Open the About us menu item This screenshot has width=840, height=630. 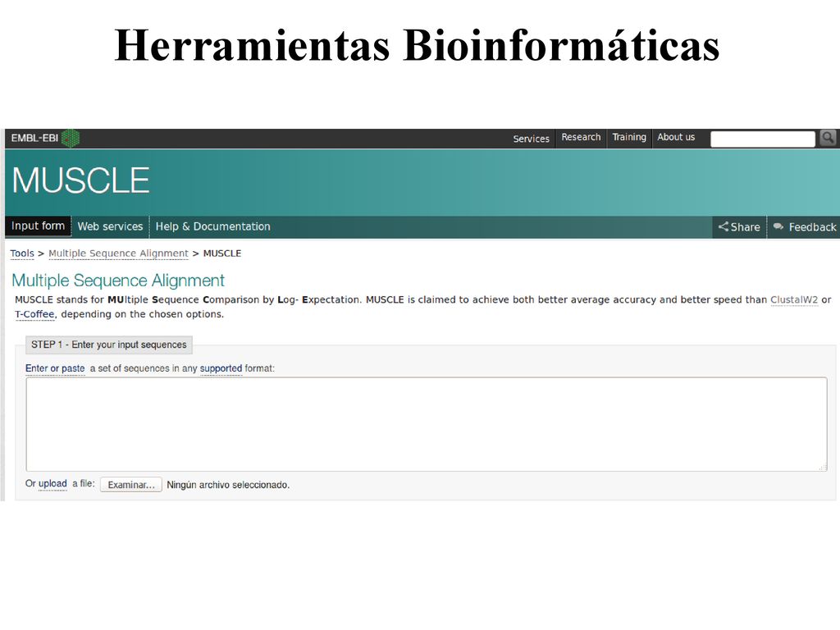[x=676, y=137]
